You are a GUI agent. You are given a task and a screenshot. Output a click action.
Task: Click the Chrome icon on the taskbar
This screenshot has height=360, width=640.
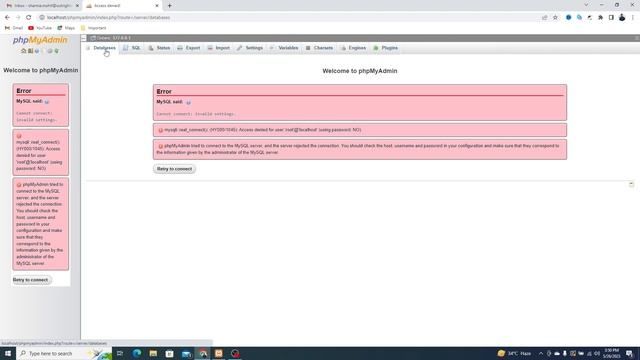(x=203, y=353)
